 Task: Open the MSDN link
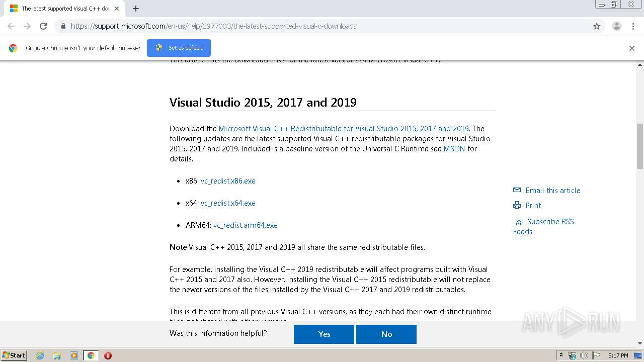tap(454, 149)
